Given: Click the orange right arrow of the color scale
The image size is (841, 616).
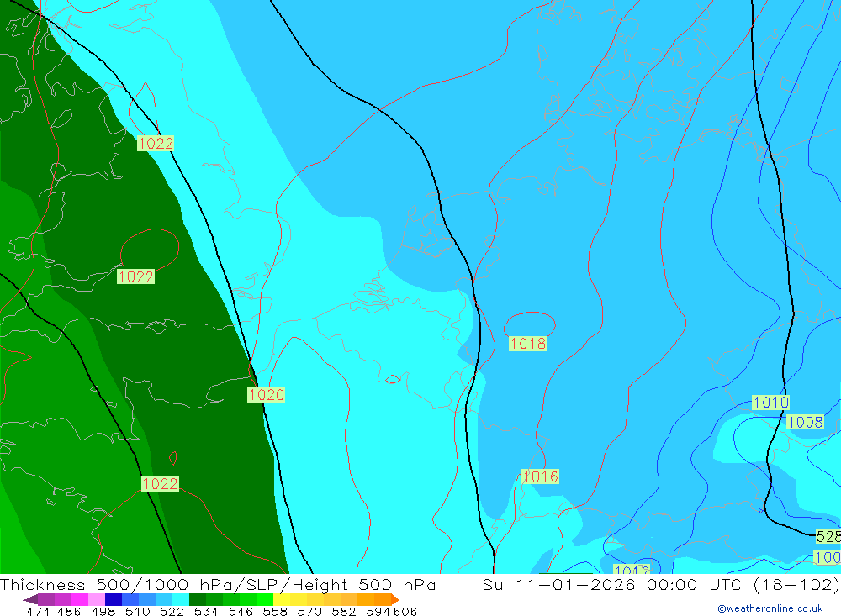Looking at the screenshot, I should click(394, 599).
